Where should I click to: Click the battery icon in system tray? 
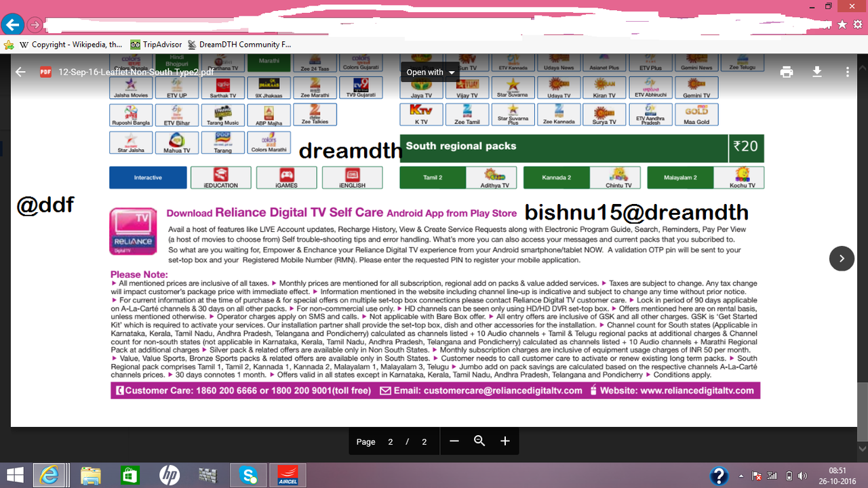(x=789, y=476)
